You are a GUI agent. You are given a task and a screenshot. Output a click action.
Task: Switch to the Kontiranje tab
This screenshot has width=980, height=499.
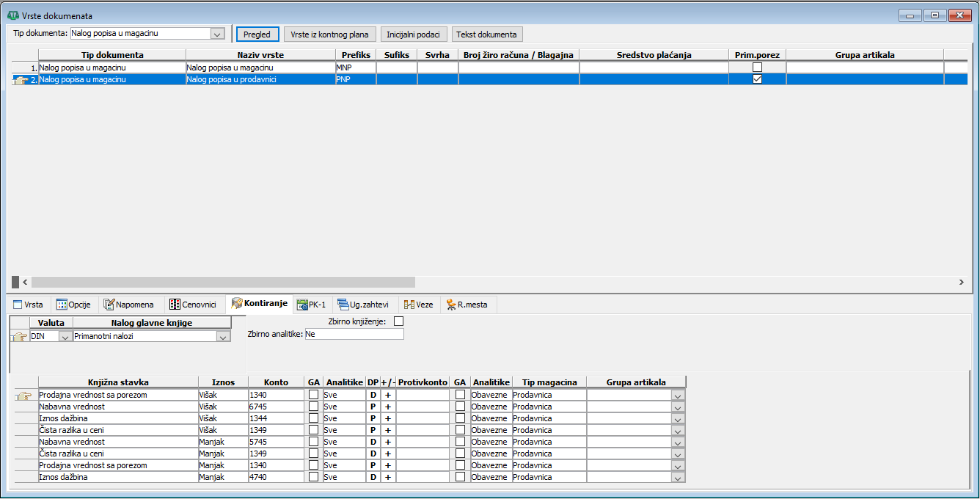[259, 305]
